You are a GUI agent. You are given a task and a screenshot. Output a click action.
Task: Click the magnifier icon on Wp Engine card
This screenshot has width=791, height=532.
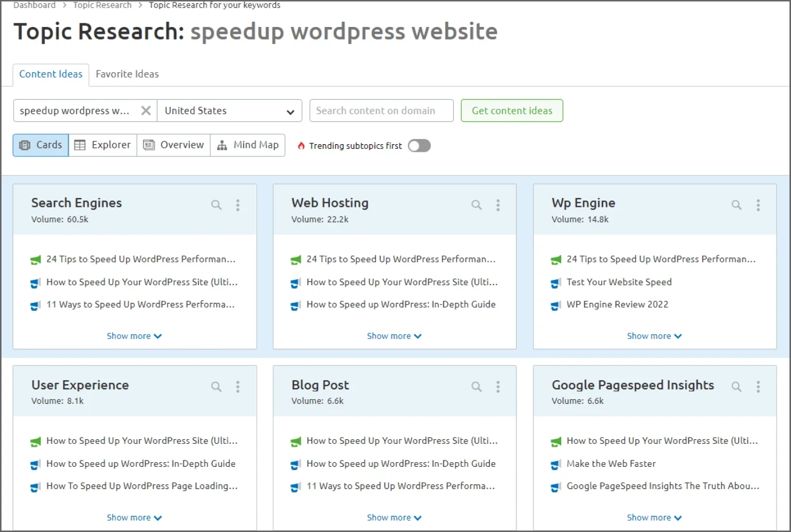click(x=736, y=204)
